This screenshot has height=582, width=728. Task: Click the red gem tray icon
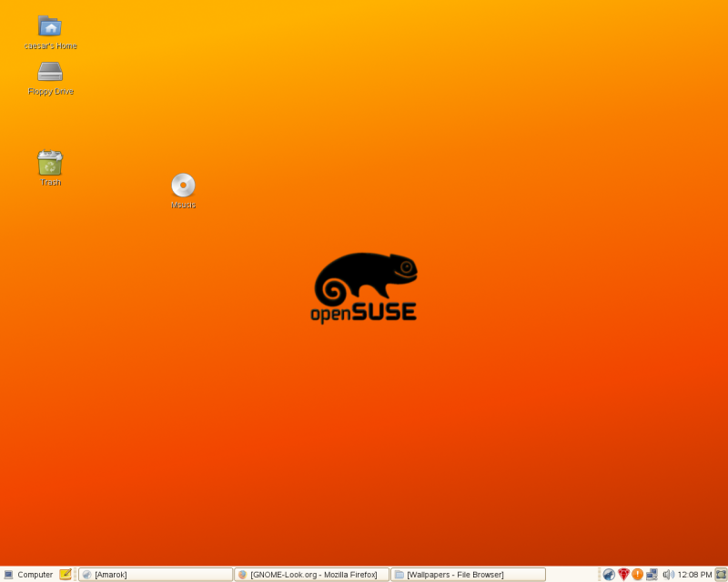(x=623, y=575)
